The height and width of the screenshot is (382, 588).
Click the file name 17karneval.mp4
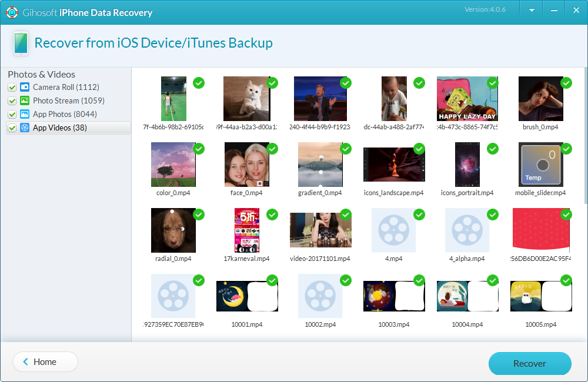click(247, 259)
